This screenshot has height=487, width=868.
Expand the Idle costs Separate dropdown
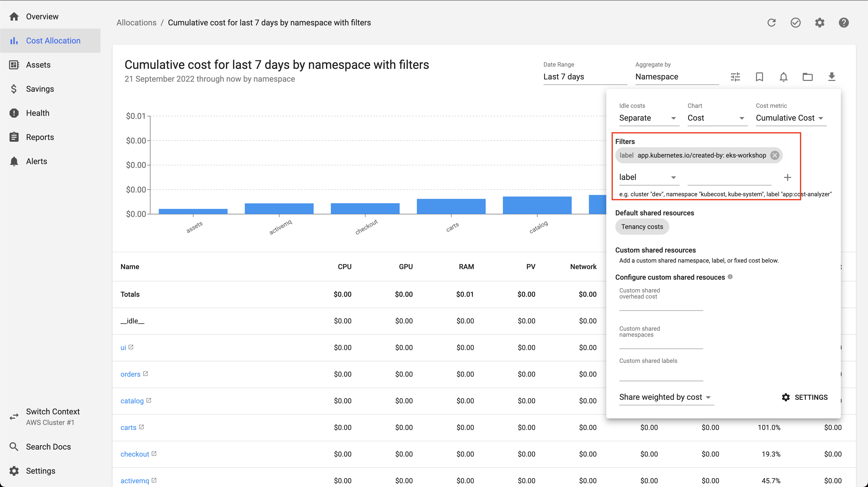(648, 118)
